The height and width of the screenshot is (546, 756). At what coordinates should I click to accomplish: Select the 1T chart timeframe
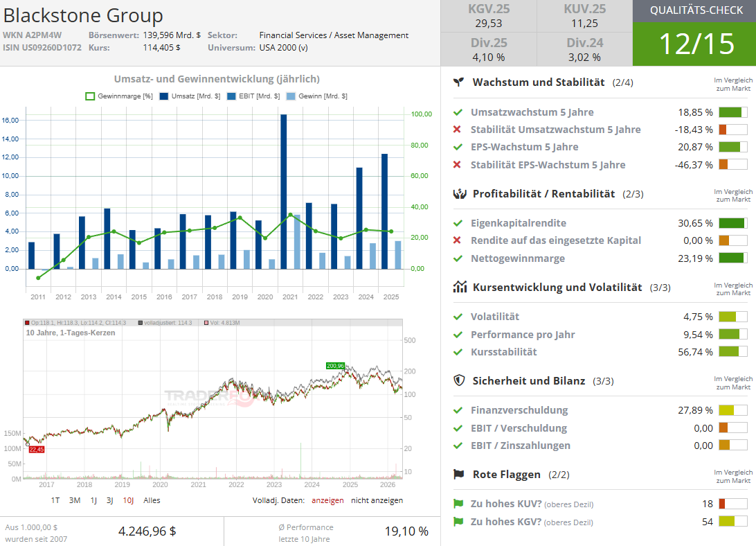(55, 501)
